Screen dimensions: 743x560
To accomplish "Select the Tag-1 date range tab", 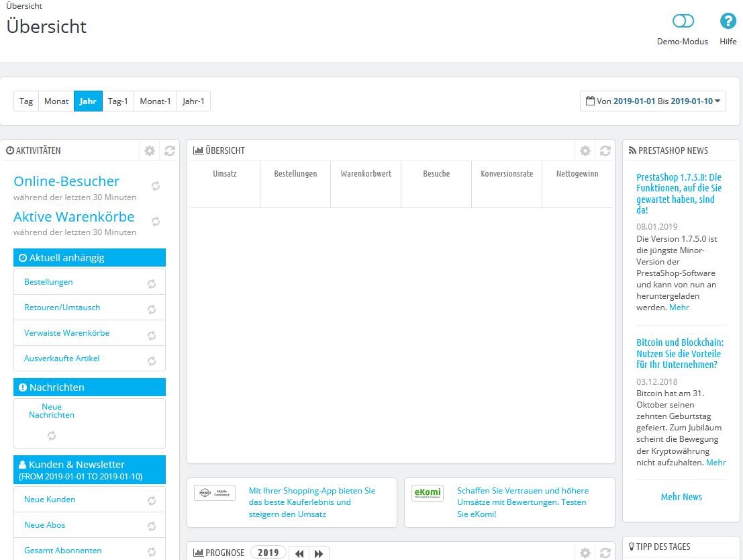I will (118, 101).
